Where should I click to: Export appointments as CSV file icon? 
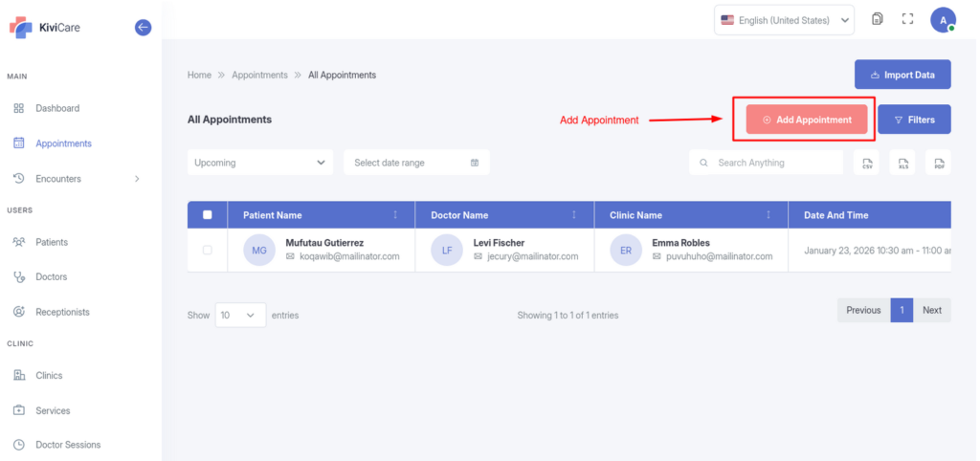pos(867,164)
